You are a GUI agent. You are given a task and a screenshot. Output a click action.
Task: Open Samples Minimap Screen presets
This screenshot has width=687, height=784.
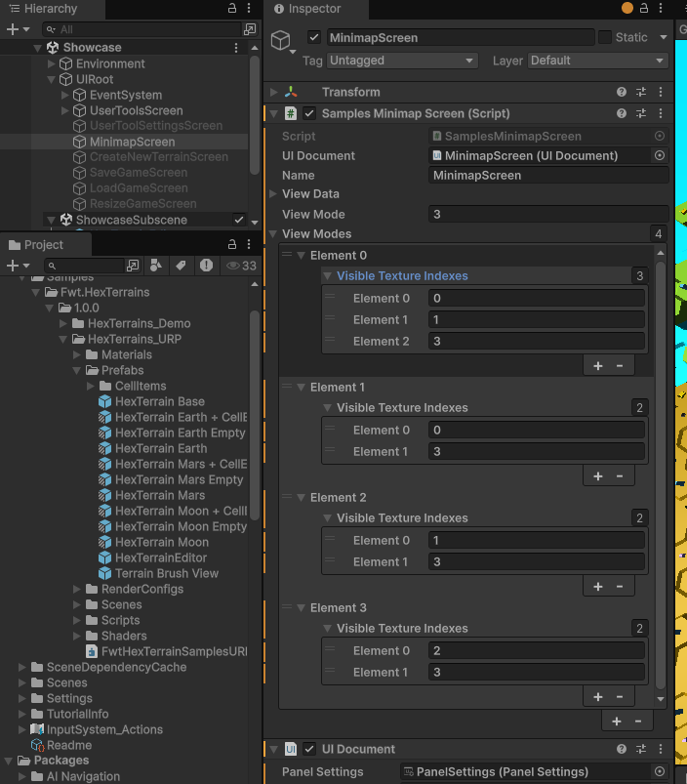pyautogui.click(x=641, y=113)
